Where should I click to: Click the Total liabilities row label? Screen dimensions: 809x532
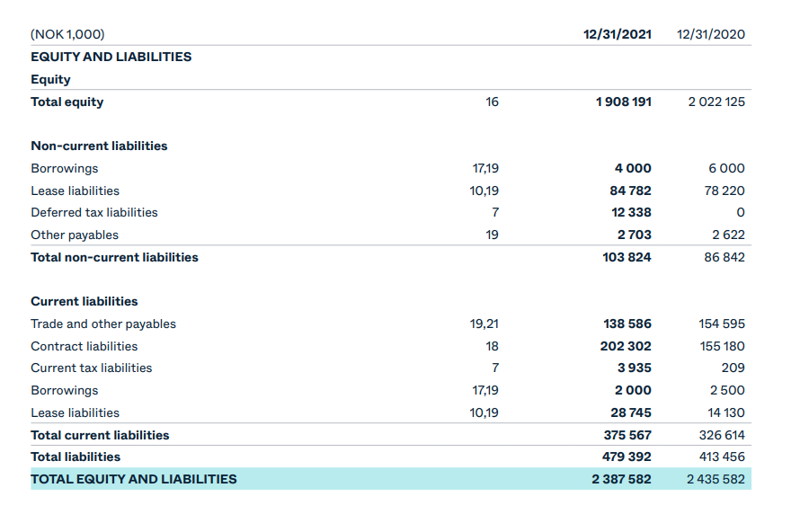click(x=76, y=457)
